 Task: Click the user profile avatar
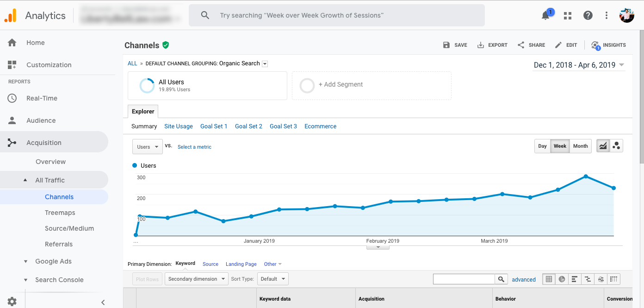pyautogui.click(x=626, y=15)
